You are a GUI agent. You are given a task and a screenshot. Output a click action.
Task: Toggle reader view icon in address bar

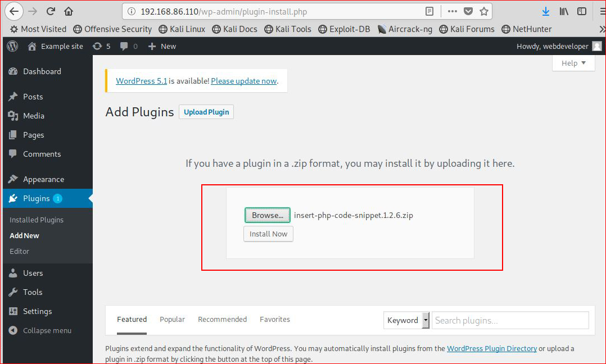(429, 12)
